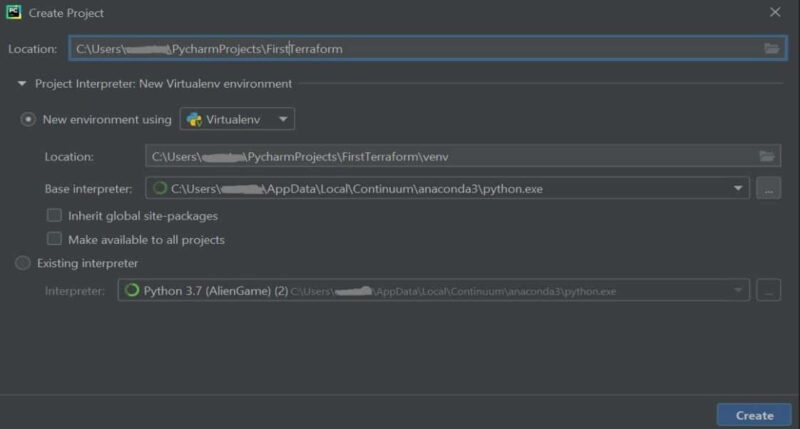Click the Create Project title text
Image resolution: width=800 pixels, height=429 pixels.
tap(66, 13)
